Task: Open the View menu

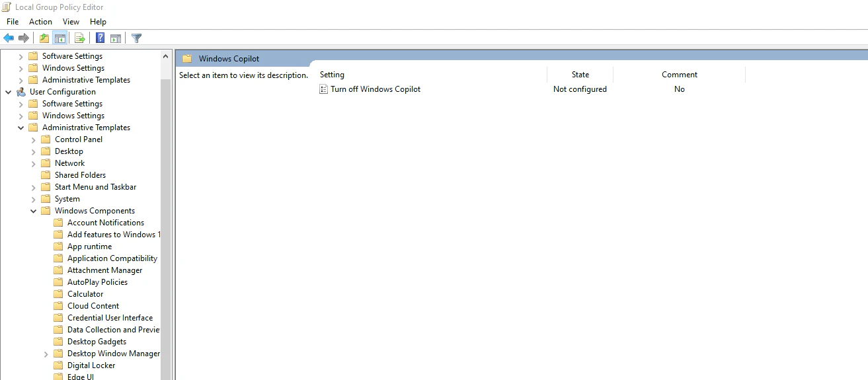Action: (71, 22)
